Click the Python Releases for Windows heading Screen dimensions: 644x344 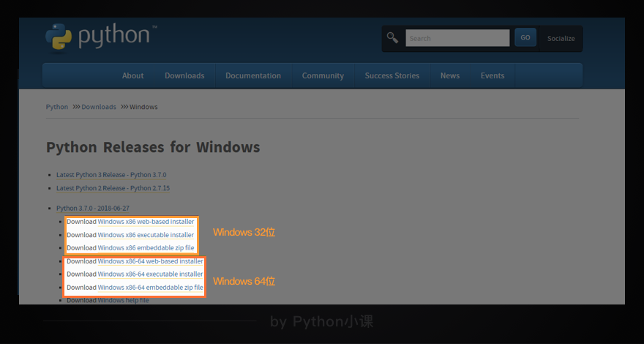point(153,147)
